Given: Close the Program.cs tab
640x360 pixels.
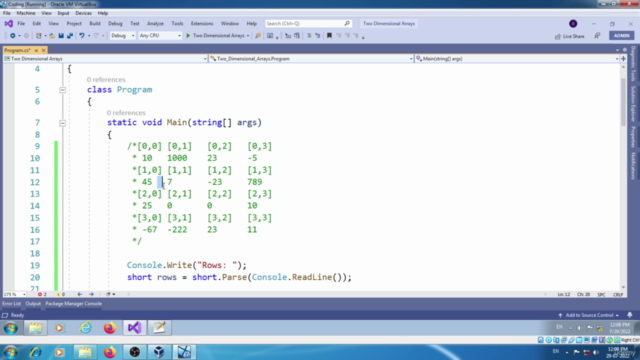Looking at the screenshot, I should (x=43, y=50).
